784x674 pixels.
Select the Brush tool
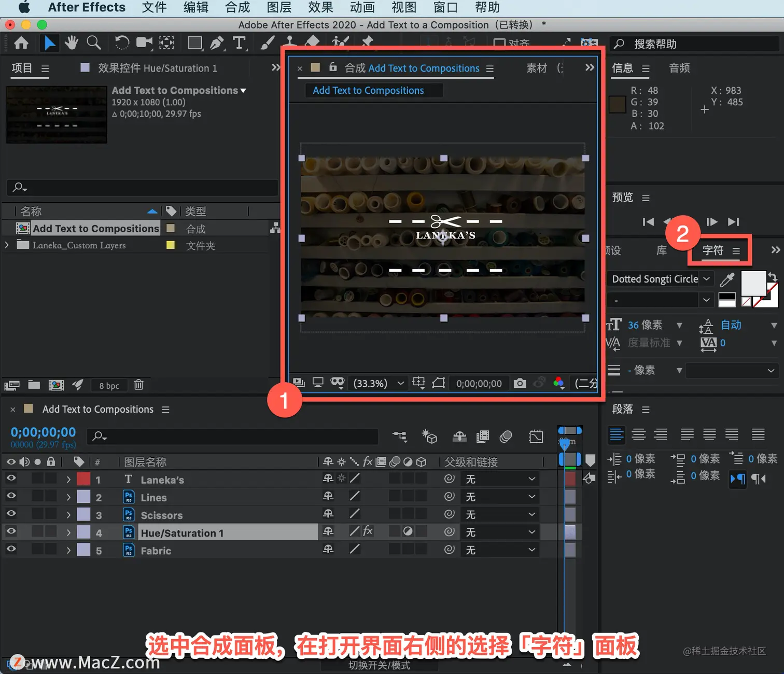[x=267, y=43]
